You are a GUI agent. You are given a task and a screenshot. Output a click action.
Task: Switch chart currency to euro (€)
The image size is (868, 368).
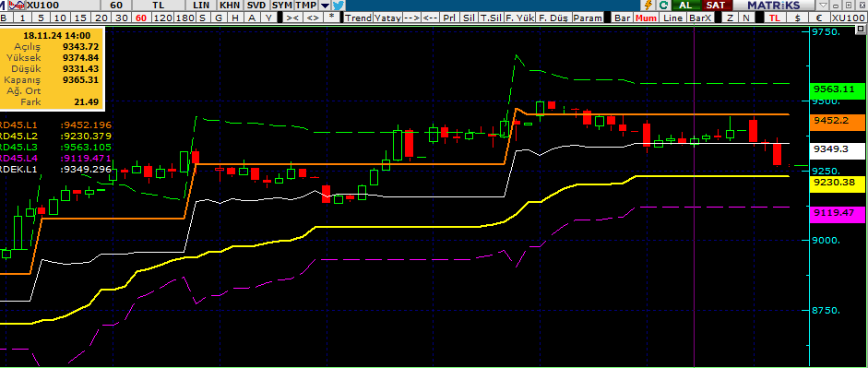point(819,18)
